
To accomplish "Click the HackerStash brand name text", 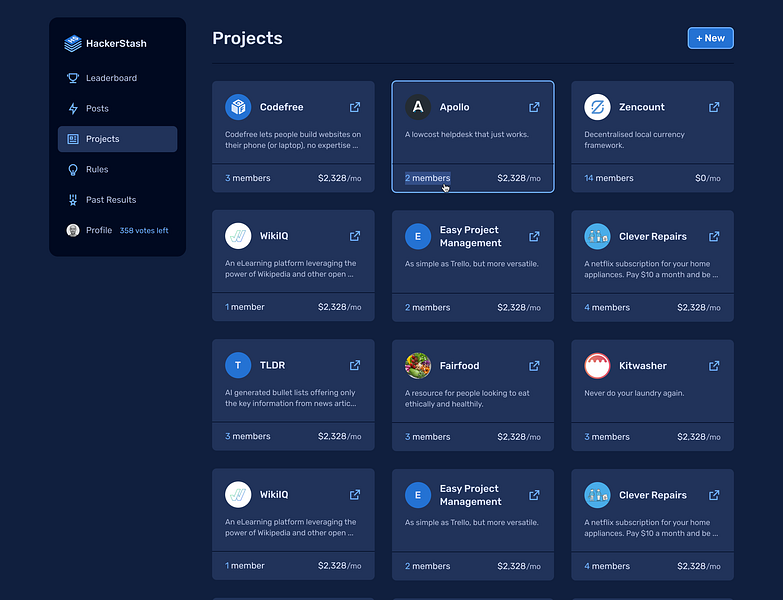I will (x=116, y=43).
